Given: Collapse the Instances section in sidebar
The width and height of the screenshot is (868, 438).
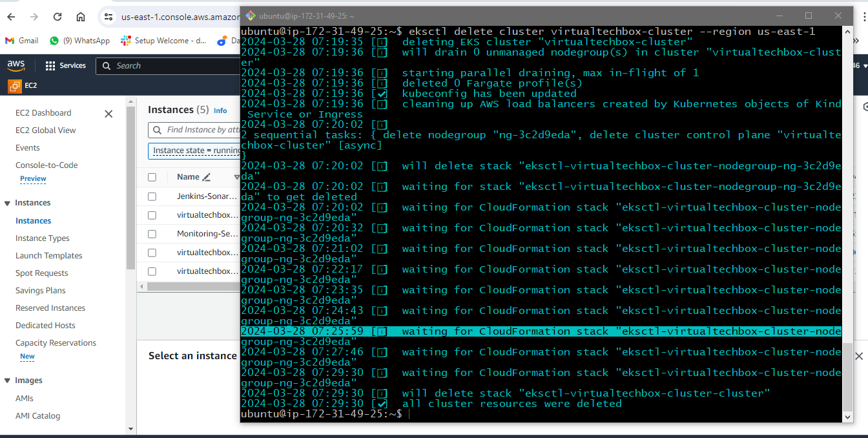Looking at the screenshot, I should [8, 203].
